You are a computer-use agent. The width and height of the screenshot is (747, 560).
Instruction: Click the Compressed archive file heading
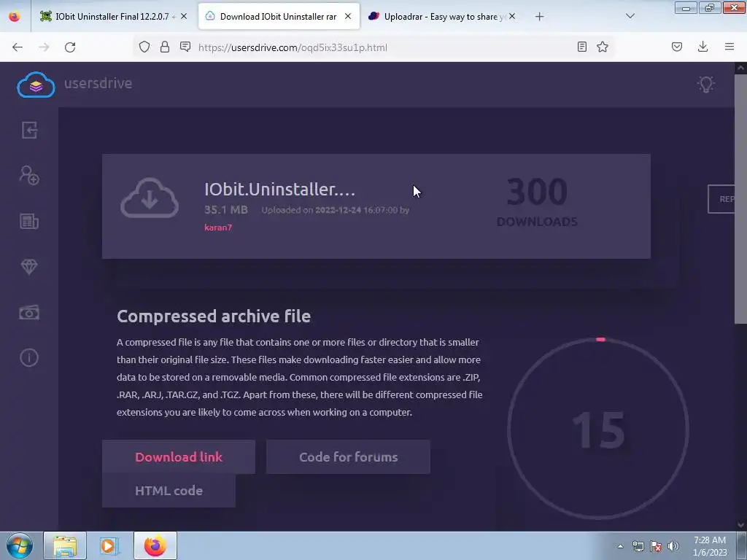click(214, 316)
